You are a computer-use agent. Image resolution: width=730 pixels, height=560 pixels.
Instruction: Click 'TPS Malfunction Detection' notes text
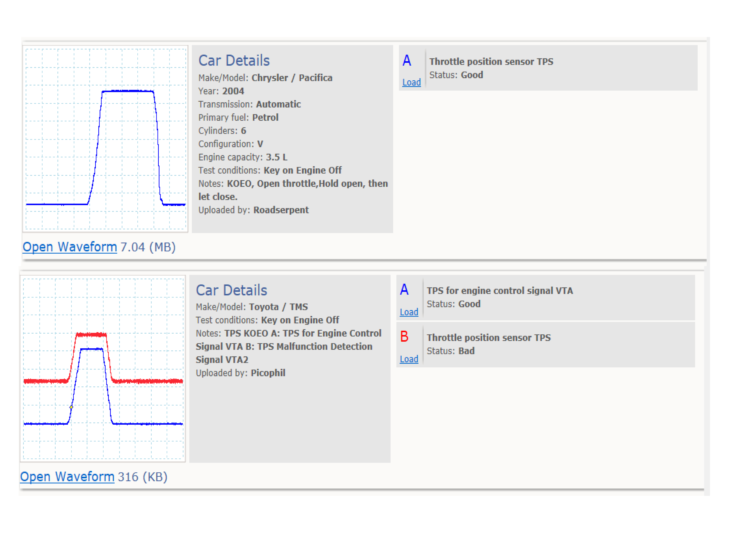[315, 347]
